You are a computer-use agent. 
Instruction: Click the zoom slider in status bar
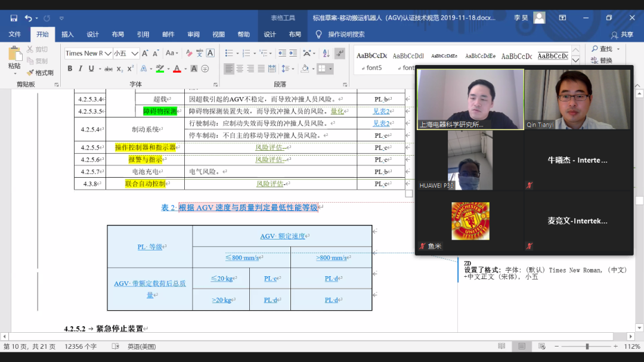point(587,346)
